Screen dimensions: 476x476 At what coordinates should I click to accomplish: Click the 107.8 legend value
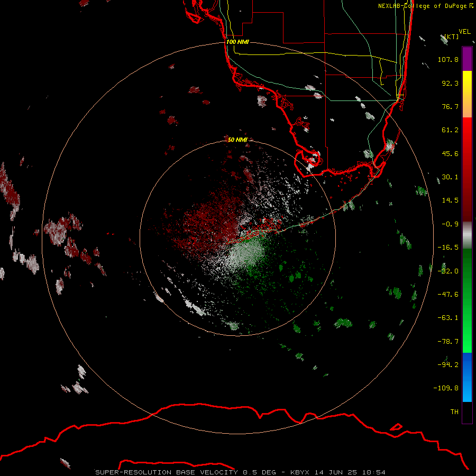448,59
